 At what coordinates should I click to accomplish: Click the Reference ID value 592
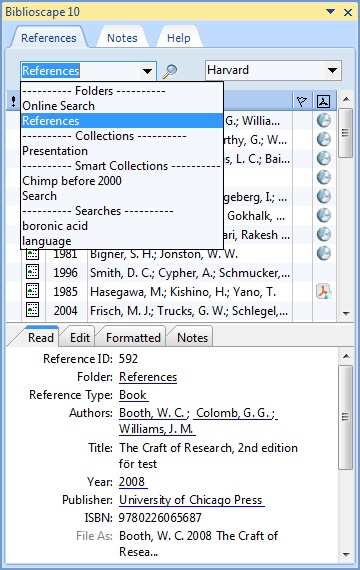tap(128, 359)
